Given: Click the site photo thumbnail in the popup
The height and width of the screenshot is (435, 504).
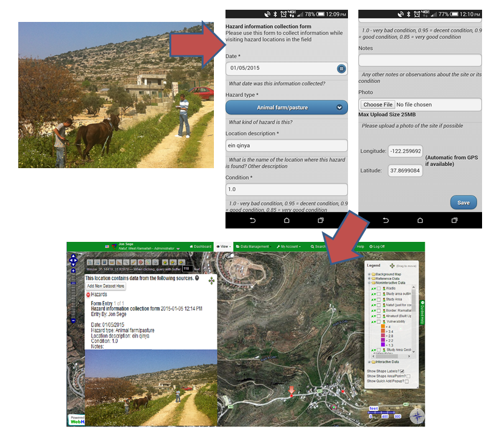Looking at the screenshot, I should pyautogui.click(x=151, y=388).
